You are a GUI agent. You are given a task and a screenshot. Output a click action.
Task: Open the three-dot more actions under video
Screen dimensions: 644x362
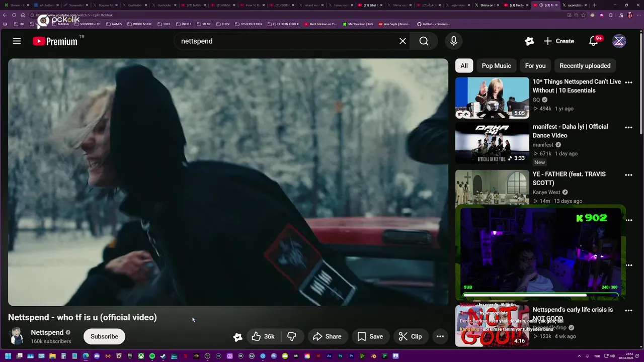pyautogui.click(x=440, y=336)
